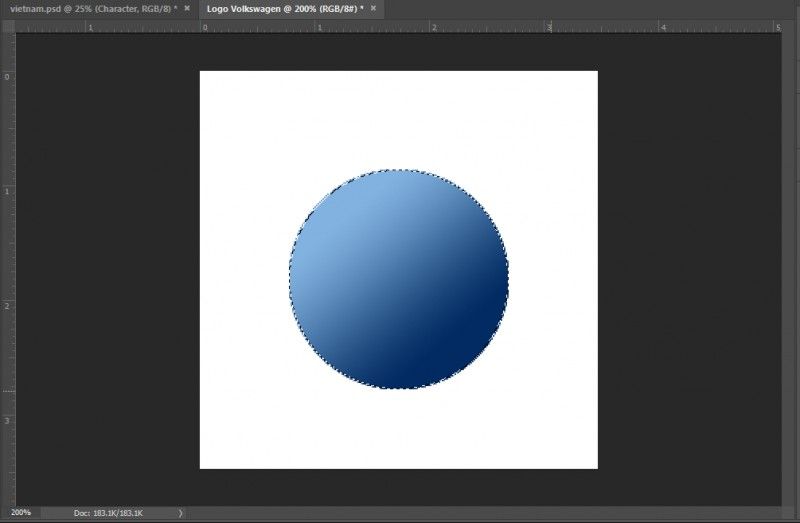The image size is (800, 523).
Task: Click the vertical ruler at mark 3
Action: (6, 420)
